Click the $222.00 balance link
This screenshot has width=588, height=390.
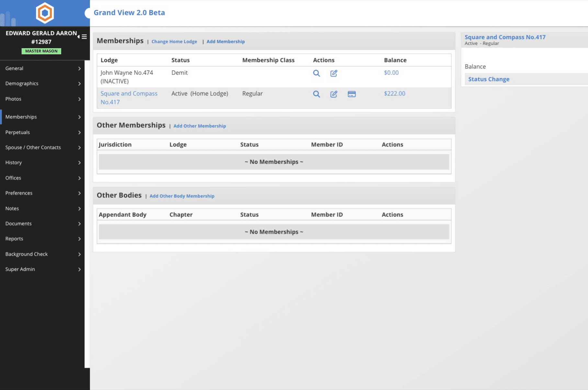click(x=394, y=93)
